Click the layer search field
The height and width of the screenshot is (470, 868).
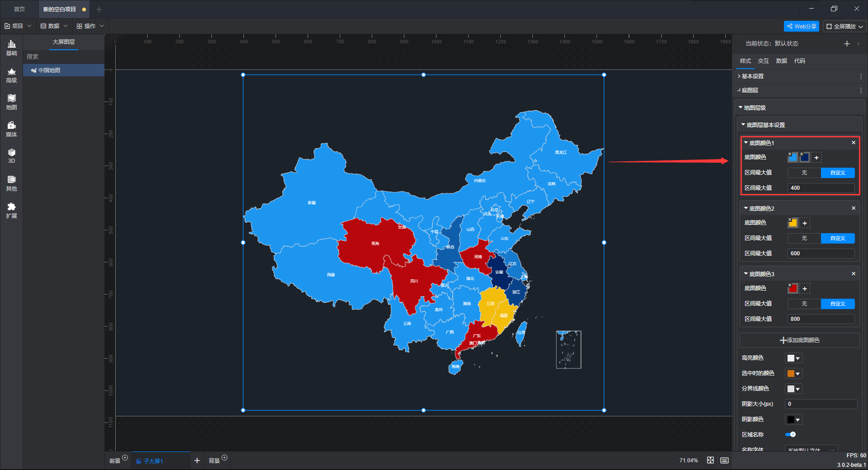point(64,56)
